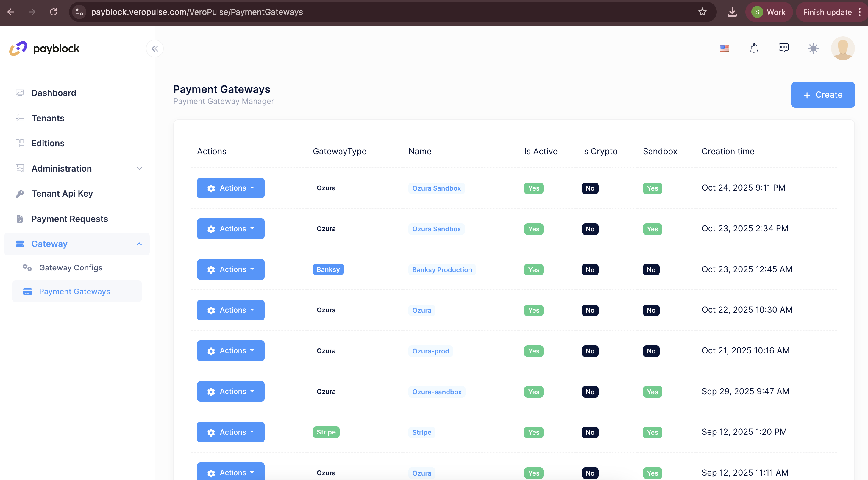868x480 pixels.
Task: Click the Create button
Action: [823, 95]
